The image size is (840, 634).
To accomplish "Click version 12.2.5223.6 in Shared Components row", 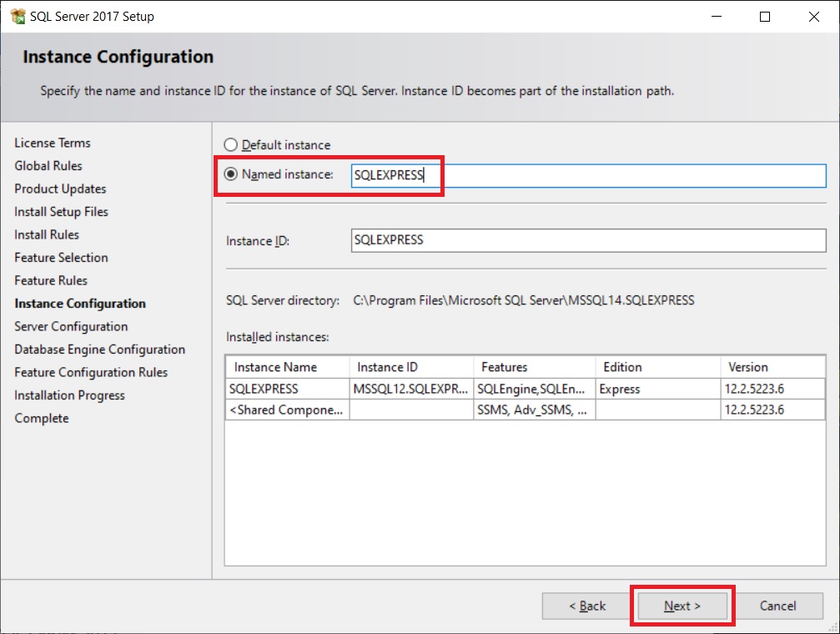I will pyautogui.click(x=772, y=410).
